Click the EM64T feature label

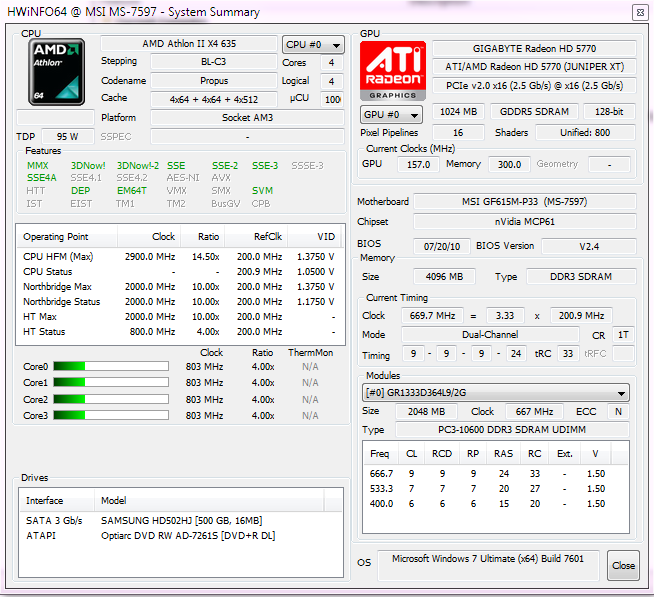click(132, 191)
